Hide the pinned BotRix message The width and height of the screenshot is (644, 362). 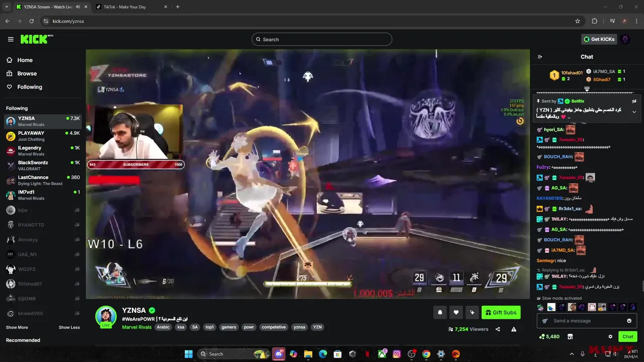(x=634, y=101)
